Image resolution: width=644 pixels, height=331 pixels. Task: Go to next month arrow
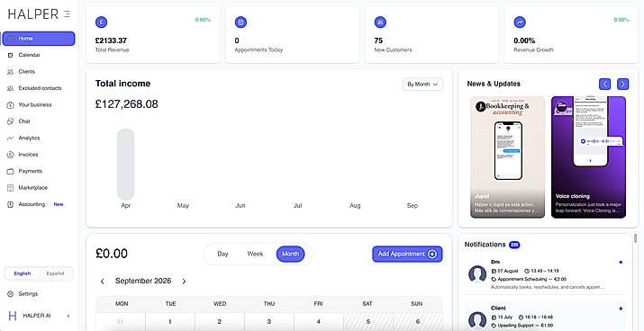point(184,282)
